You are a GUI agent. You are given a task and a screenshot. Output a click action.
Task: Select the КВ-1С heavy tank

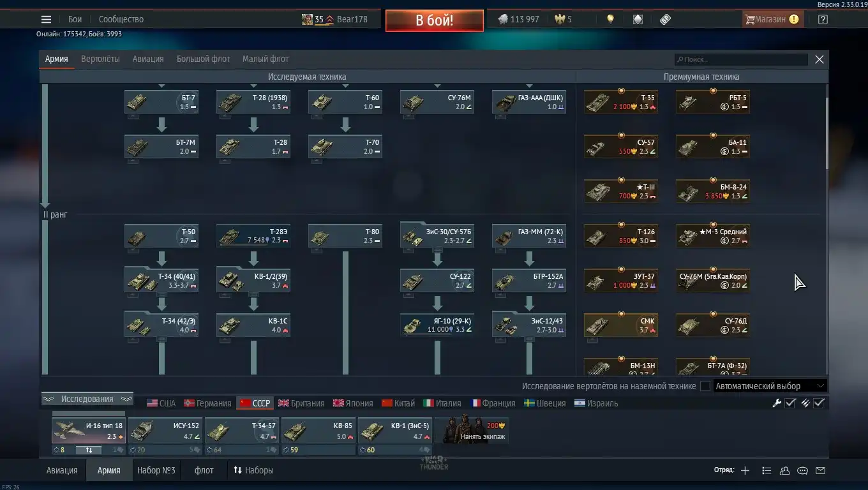(x=253, y=325)
